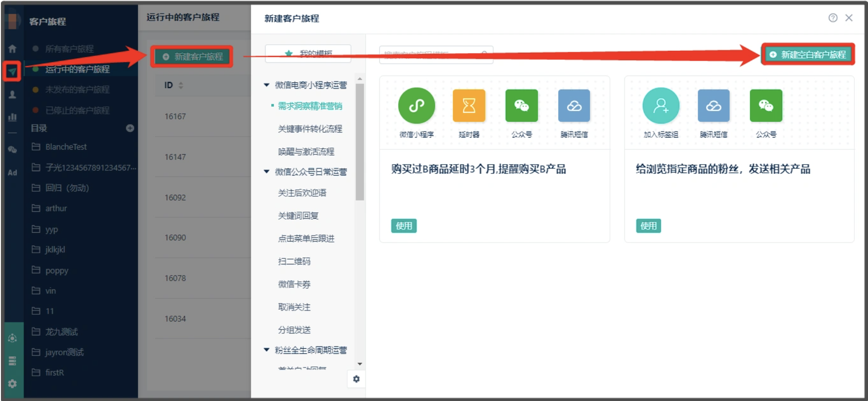Select the 需求洞察精准营销 template category
868x401 pixels.
[x=310, y=106]
